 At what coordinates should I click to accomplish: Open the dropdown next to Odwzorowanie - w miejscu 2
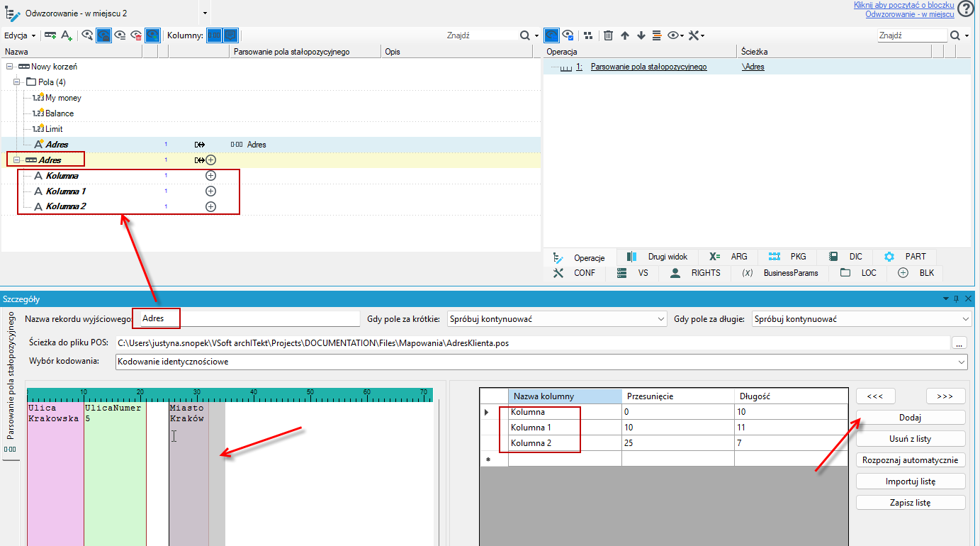205,13
